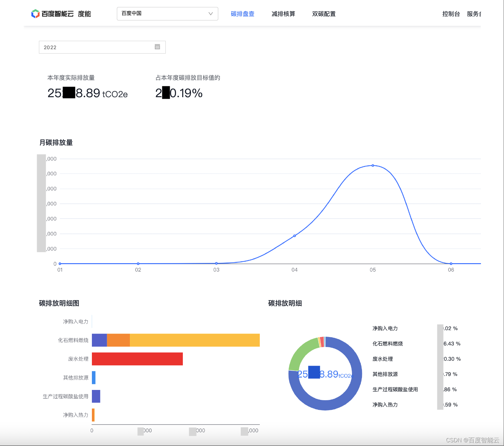Switch to the 双碳配置 tab

(x=324, y=14)
